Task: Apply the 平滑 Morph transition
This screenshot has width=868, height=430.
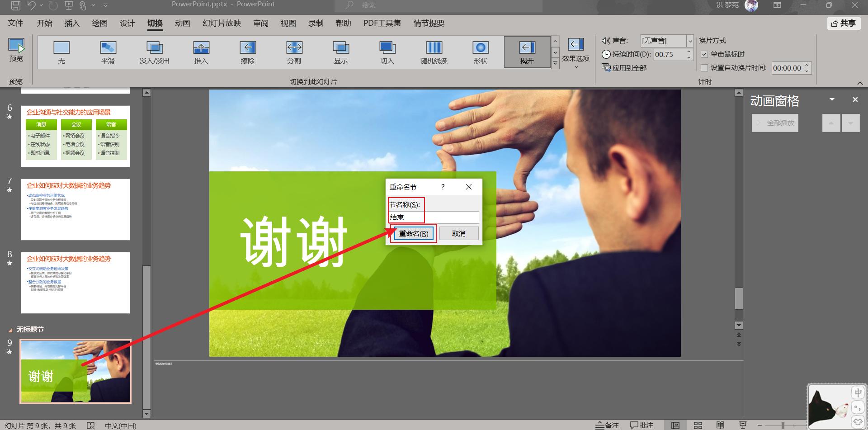Action: [x=108, y=52]
